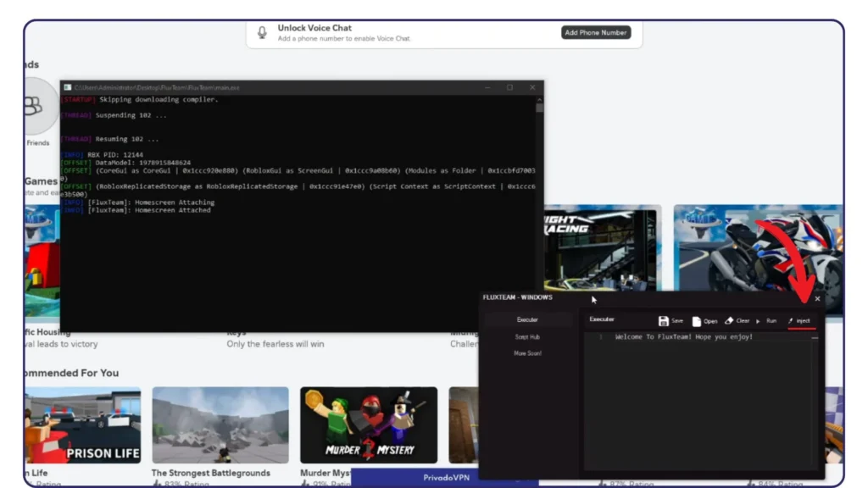The width and height of the screenshot is (868, 488).
Task: Click the 'Skipping downloading compiler.' line
Action: (x=140, y=100)
